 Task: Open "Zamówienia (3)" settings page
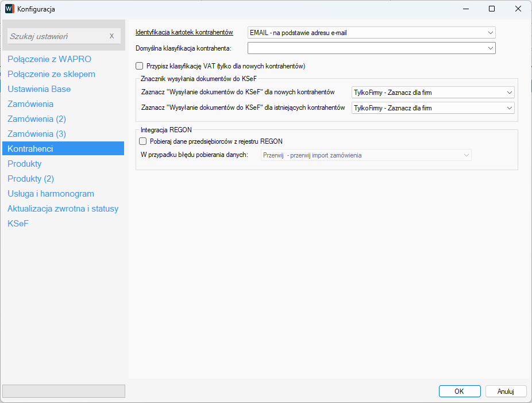[x=37, y=134]
